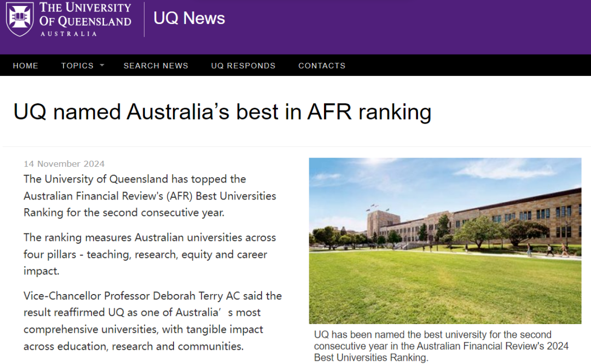591x364 pixels.
Task: Open the CONTACTS navigation link
Action: [x=322, y=66]
